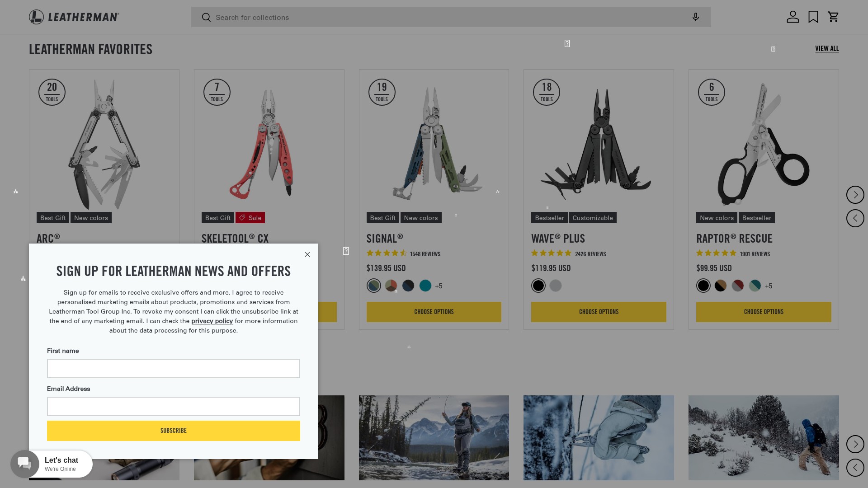Click the 6 tools badge on Raptor Rescue
The width and height of the screenshot is (868, 488).
pyautogui.click(x=712, y=92)
